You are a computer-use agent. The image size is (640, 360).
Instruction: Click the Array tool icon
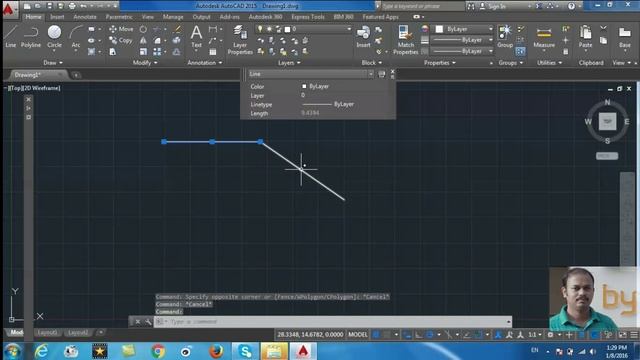pyautogui.click(x=157, y=52)
